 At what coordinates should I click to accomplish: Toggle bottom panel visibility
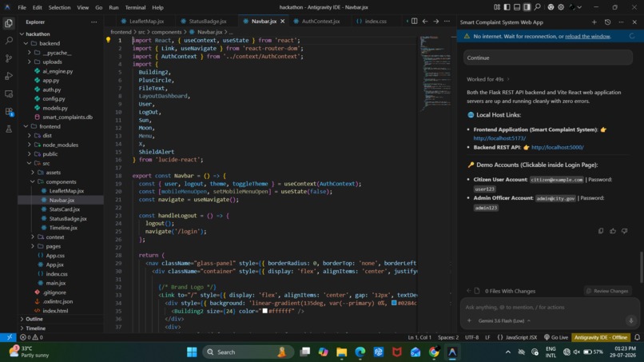(x=517, y=7)
